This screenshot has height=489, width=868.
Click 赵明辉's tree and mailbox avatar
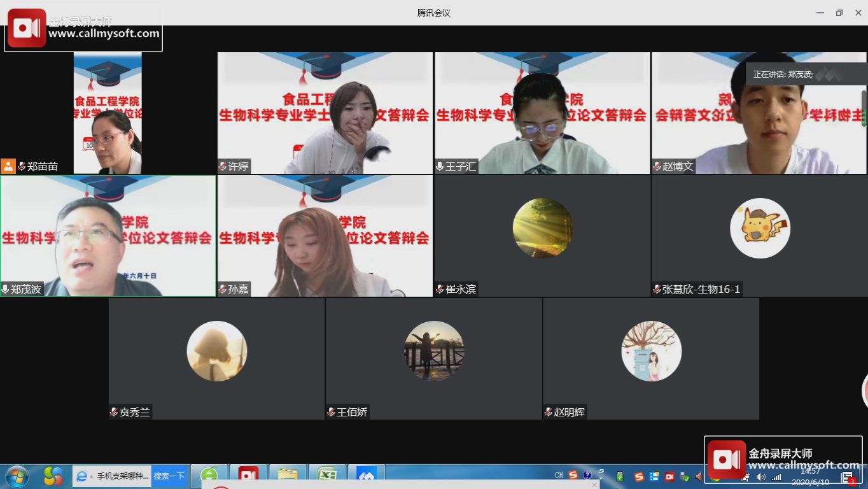pos(652,351)
